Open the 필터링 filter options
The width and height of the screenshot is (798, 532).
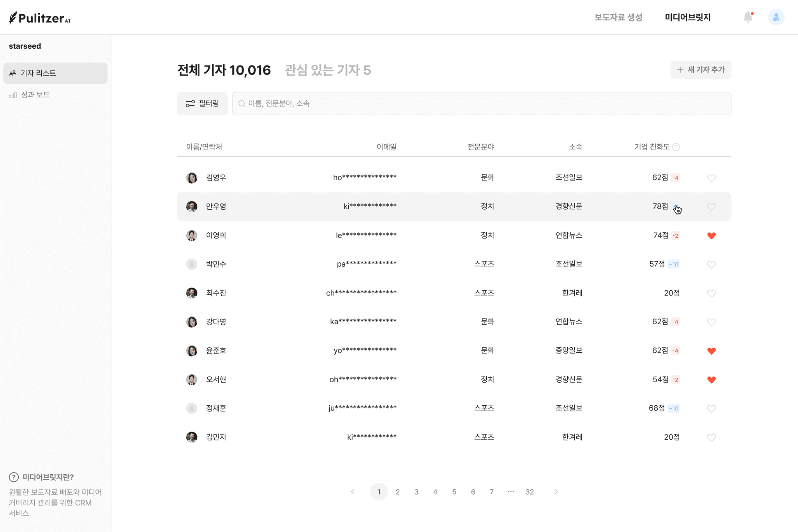202,104
